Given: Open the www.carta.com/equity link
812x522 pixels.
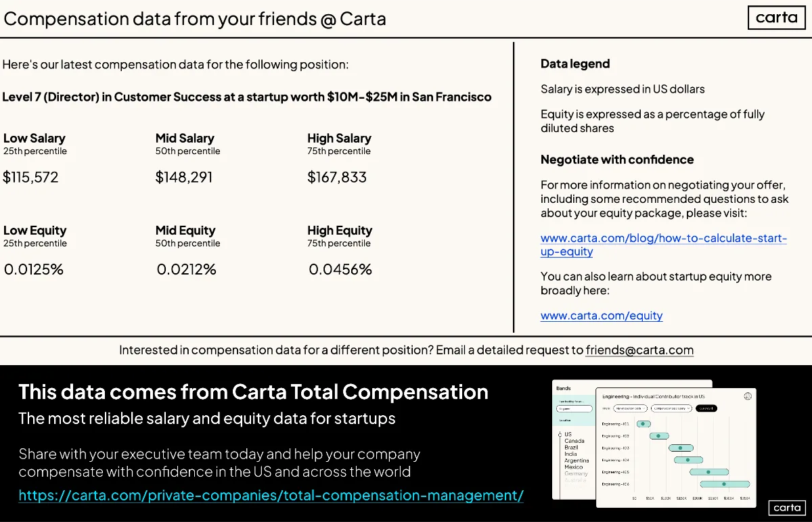Looking at the screenshot, I should click(x=602, y=315).
